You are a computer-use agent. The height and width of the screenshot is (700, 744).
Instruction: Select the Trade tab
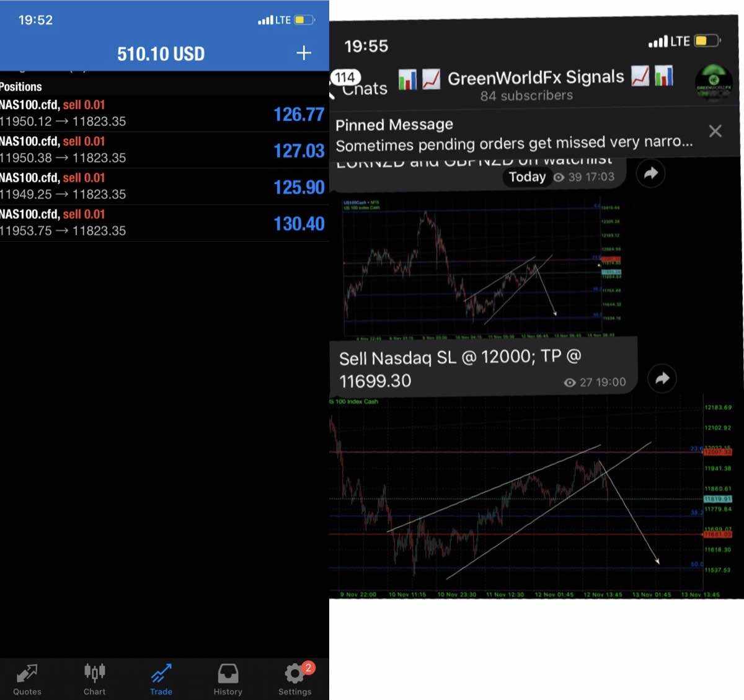tap(161, 680)
